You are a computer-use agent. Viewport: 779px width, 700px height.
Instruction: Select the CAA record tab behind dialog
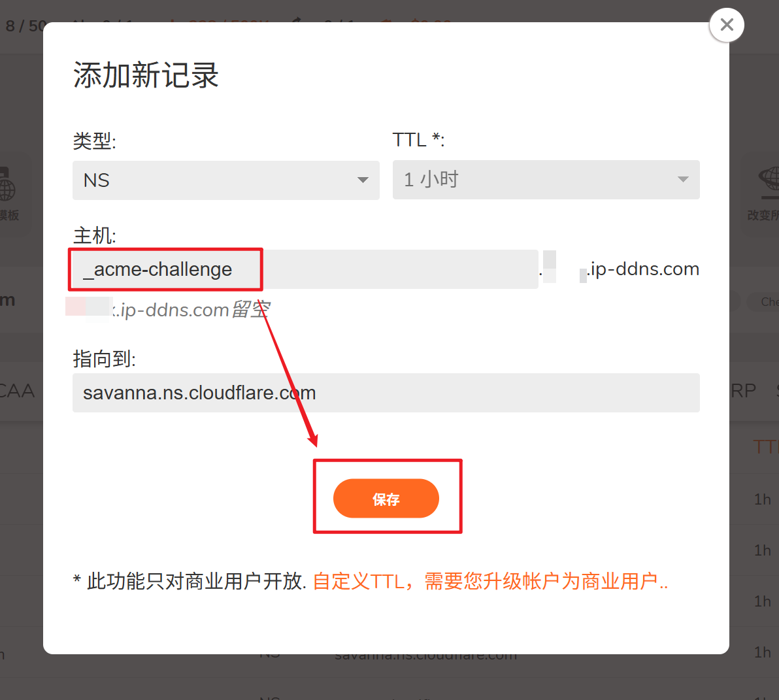pyautogui.click(x=16, y=391)
